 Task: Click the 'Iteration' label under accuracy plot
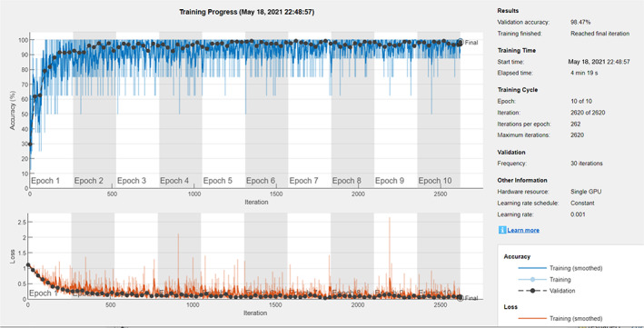256,202
